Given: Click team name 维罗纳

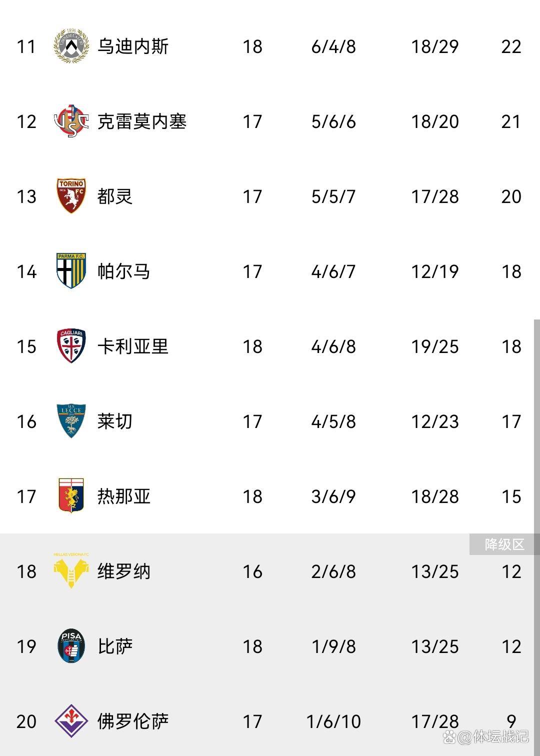Looking at the screenshot, I should pyautogui.click(x=123, y=571).
